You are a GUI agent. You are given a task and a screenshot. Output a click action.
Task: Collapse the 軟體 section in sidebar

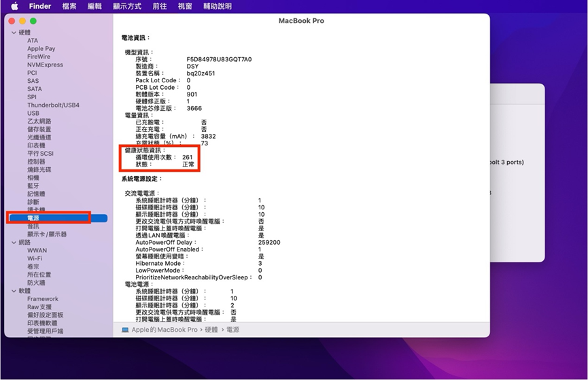14,291
